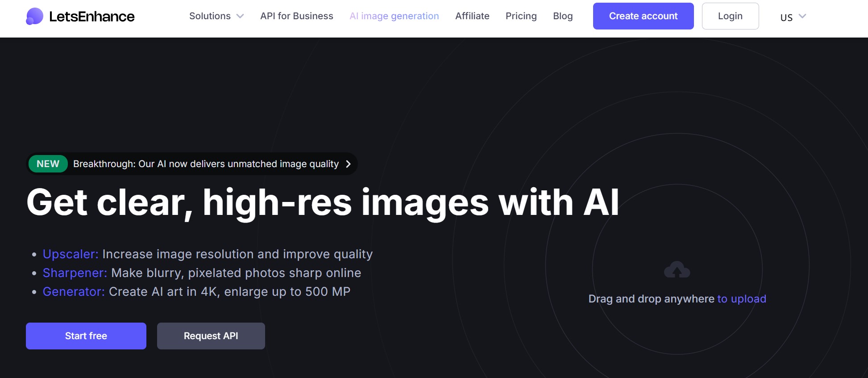
Task: Click the Login button
Action: click(x=730, y=16)
